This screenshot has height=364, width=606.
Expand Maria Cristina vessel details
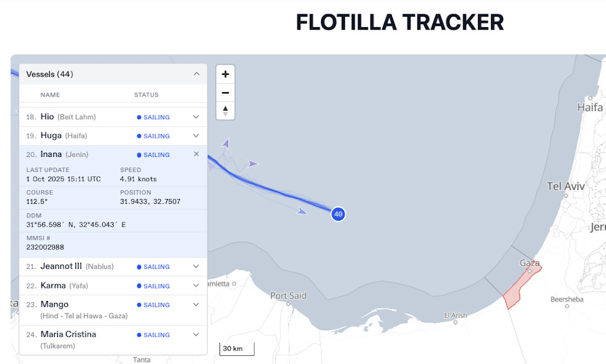tap(196, 334)
